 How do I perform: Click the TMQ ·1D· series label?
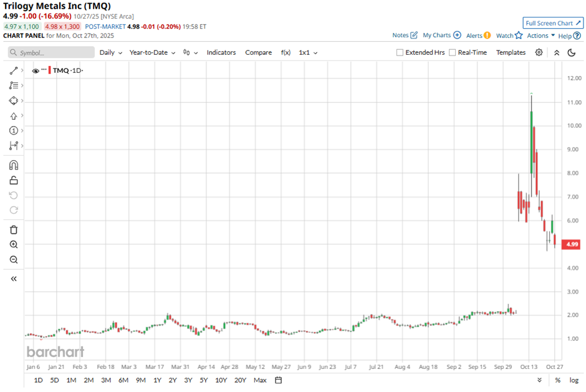(x=68, y=70)
